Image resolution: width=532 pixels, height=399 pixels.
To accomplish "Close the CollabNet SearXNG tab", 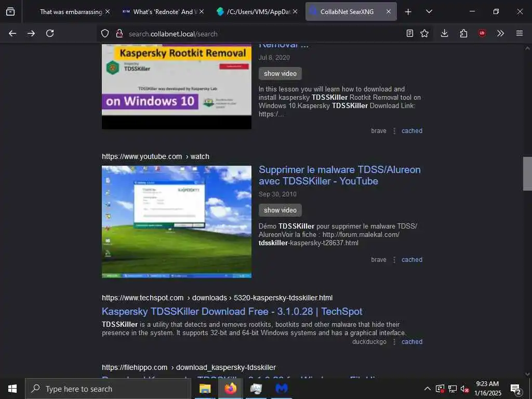I will pyautogui.click(x=389, y=11).
